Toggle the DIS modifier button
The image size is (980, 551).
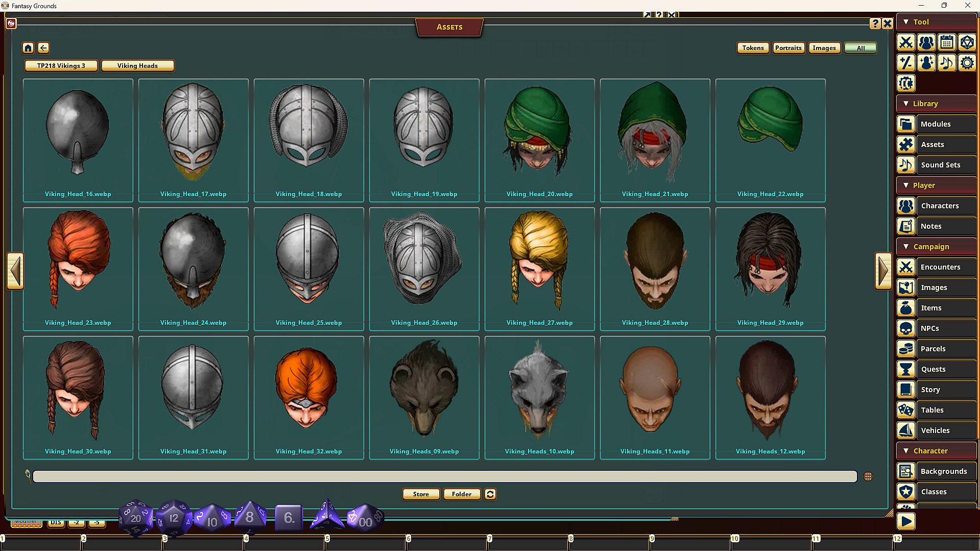(x=56, y=522)
